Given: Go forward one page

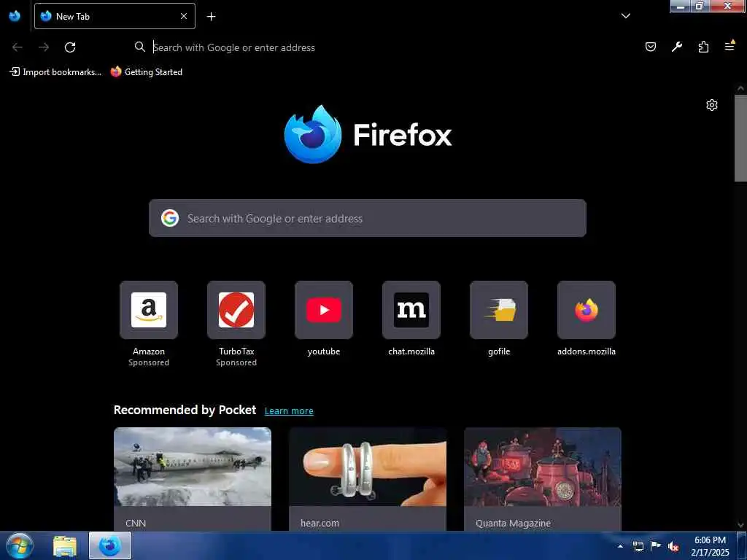Looking at the screenshot, I should pos(44,47).
